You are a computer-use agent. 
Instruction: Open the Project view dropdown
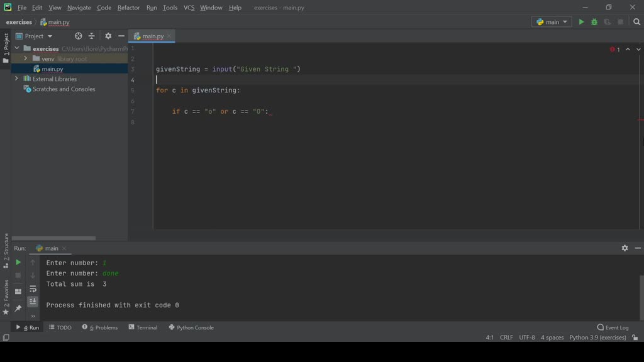click(34, 36)
